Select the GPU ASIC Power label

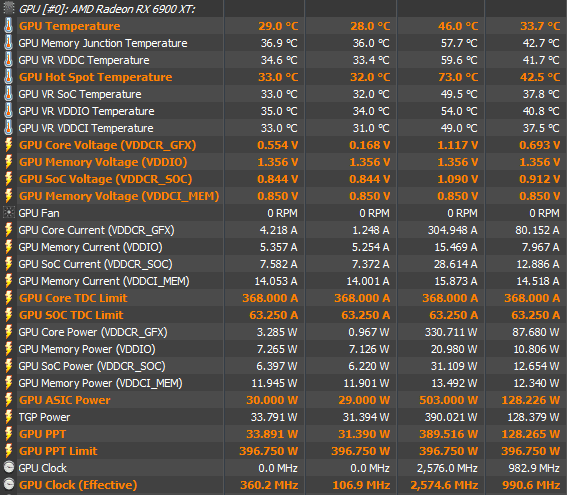pos(65,400)
